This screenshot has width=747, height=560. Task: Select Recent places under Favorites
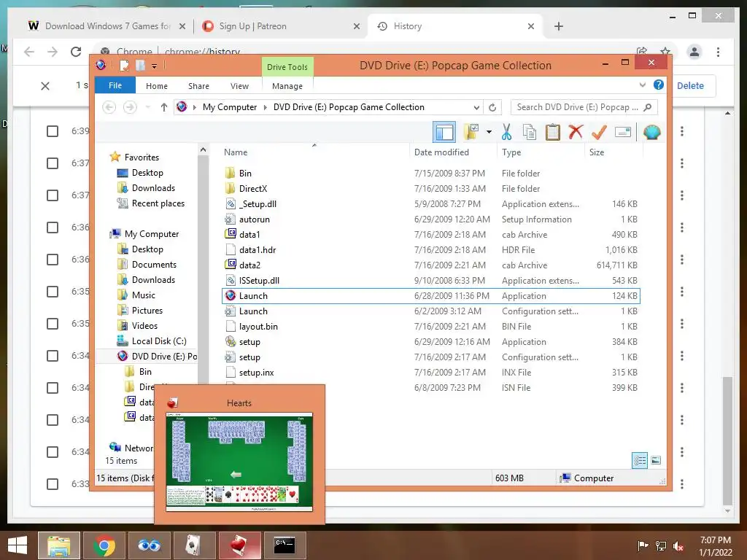pos(151,203)
